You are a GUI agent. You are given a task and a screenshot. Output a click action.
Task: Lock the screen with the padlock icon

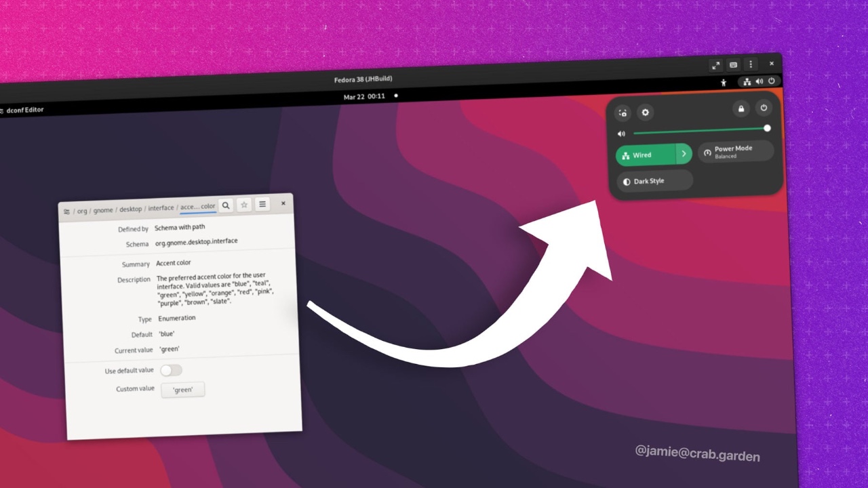(741, 108)
